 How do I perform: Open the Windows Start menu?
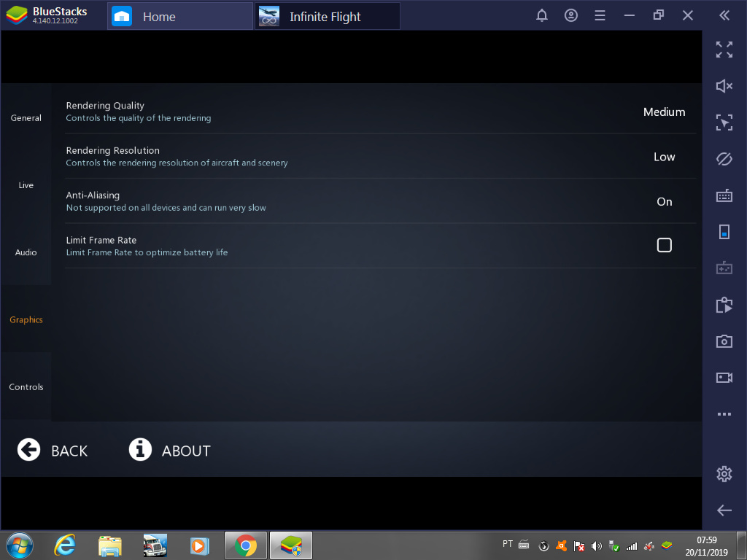20,545
